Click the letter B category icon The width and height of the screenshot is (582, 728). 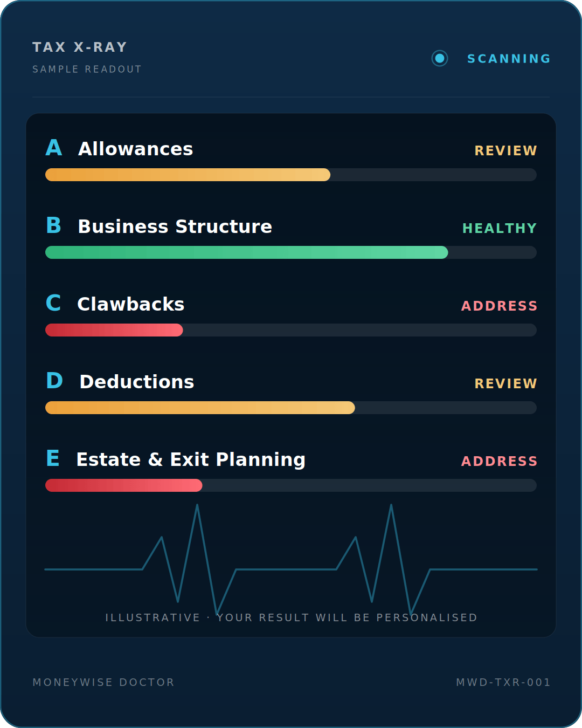[x=54, y=225]
